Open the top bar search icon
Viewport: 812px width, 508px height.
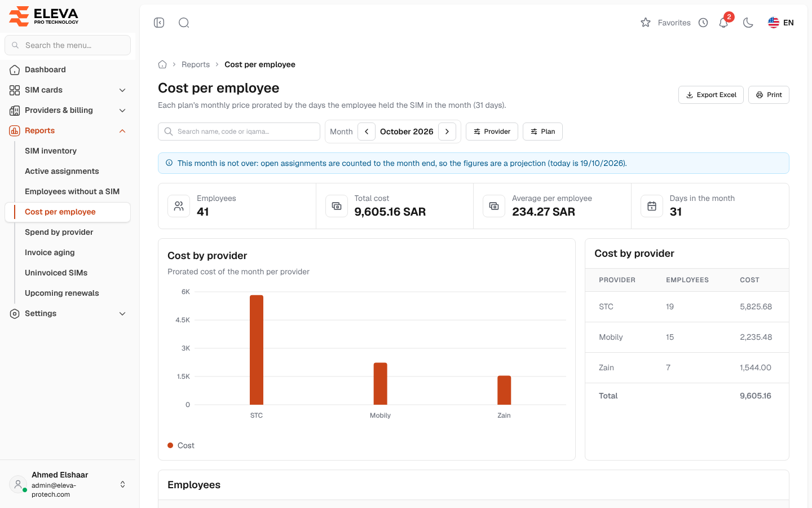click(184, 23)
